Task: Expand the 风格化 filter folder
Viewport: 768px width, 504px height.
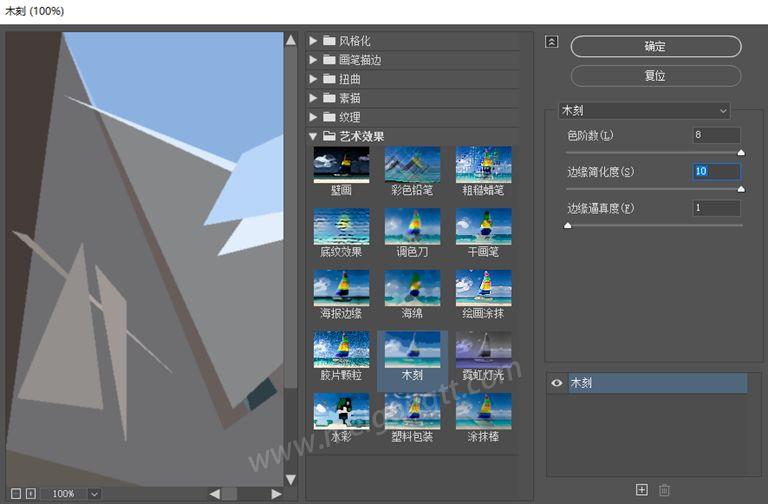Action: [313, 41]
